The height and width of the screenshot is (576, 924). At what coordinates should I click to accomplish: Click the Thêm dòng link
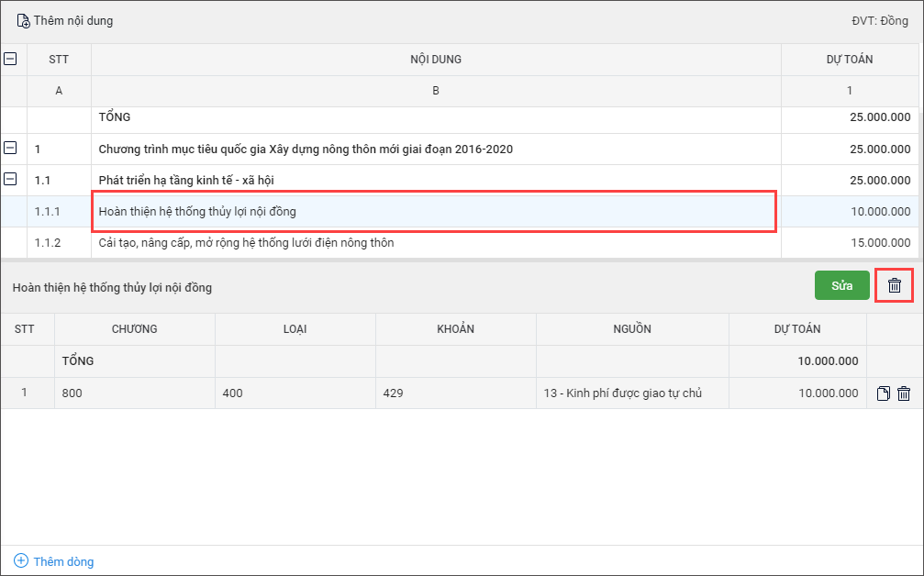click(x=63, y=561)
